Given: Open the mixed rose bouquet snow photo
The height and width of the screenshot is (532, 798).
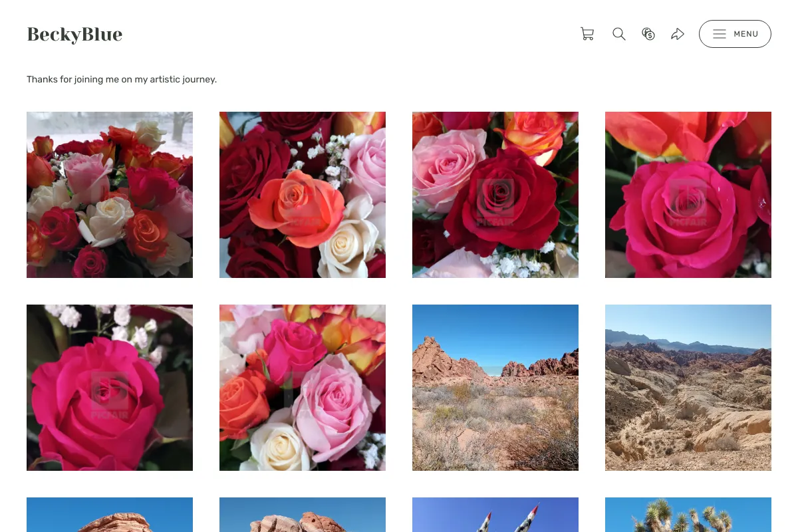Looking at the screenshot, I should coord(110,195).
